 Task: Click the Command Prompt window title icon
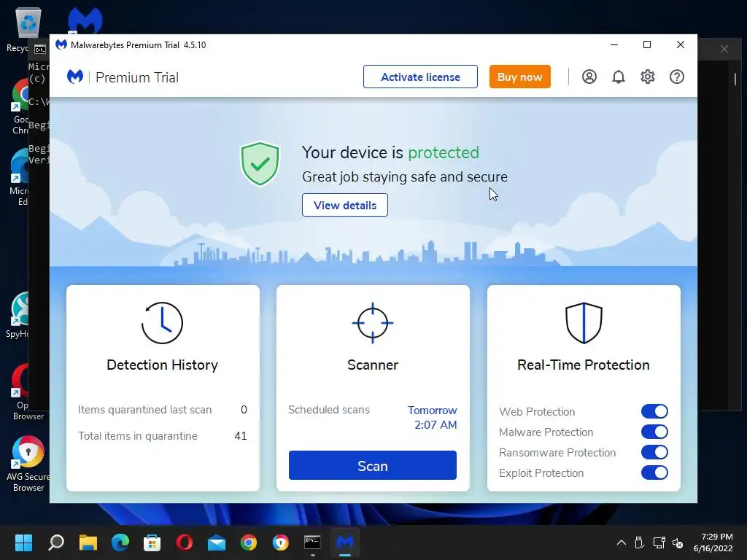[40, 49]
